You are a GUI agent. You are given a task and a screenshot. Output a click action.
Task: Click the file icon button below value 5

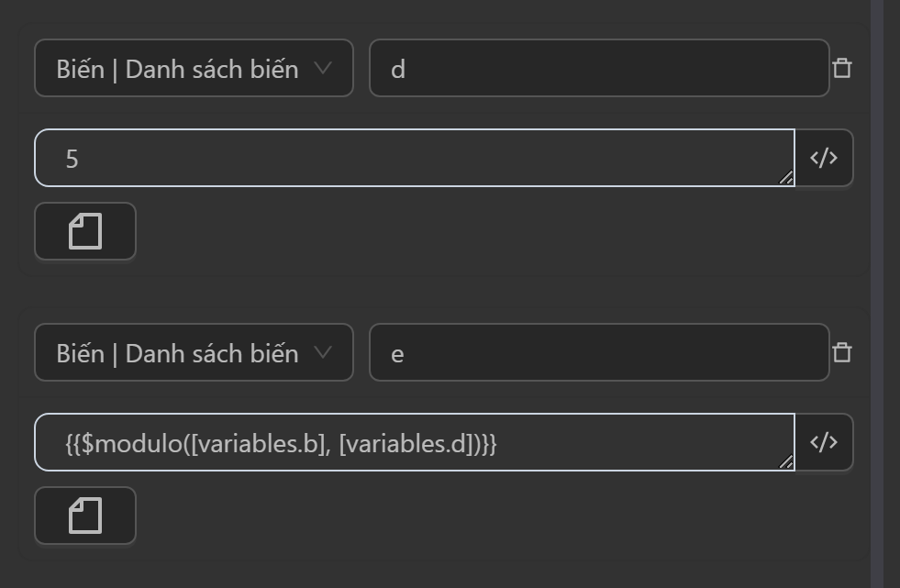tap(85, 231)
